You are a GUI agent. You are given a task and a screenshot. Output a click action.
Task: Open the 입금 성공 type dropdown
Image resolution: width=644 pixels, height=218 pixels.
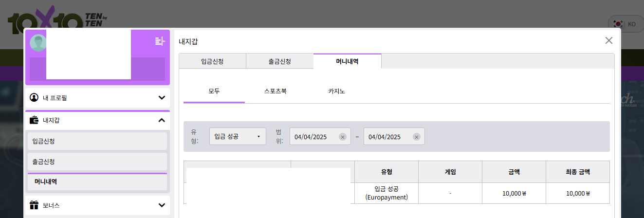238,137
